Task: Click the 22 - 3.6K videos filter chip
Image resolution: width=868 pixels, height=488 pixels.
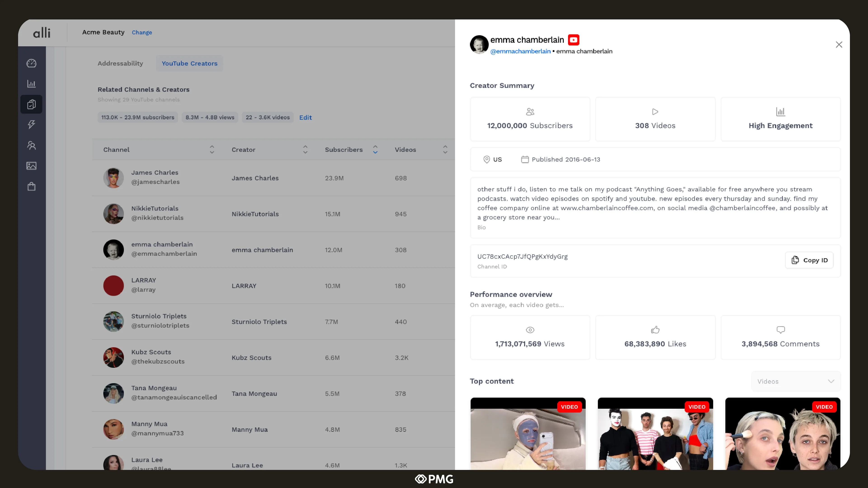Action: point(268,117)
